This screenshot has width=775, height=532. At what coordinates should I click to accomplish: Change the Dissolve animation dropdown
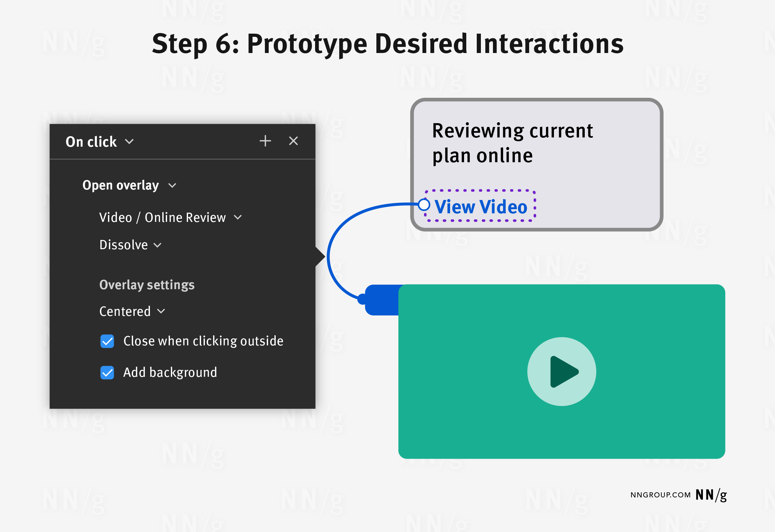(x=130, y=245)
